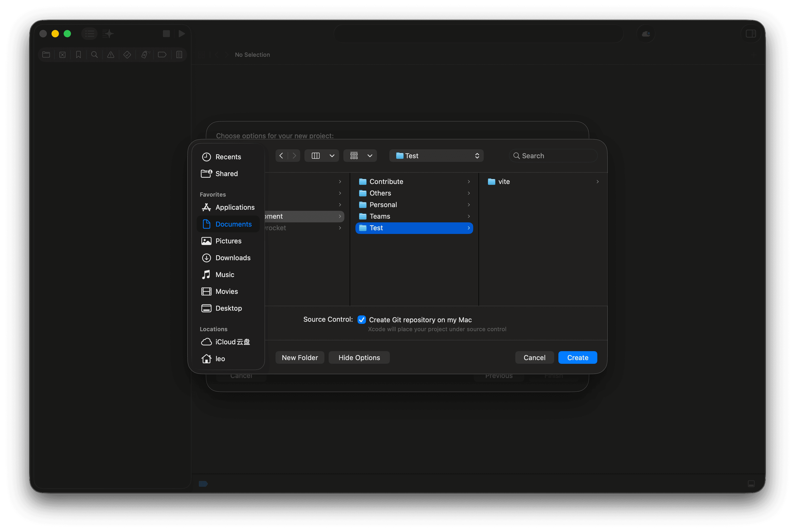Open the Find navigator magnifier icon
The width and height of the screenshot is (795, 532).
click(95, 55)
